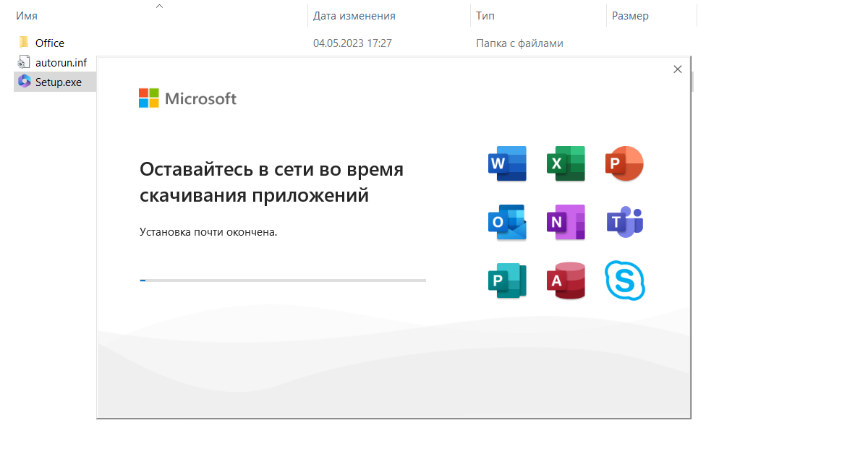The image size is (868, 475).
Task: Click the installation progress bar
Action: pyautogui.click(x=283, y=280)
